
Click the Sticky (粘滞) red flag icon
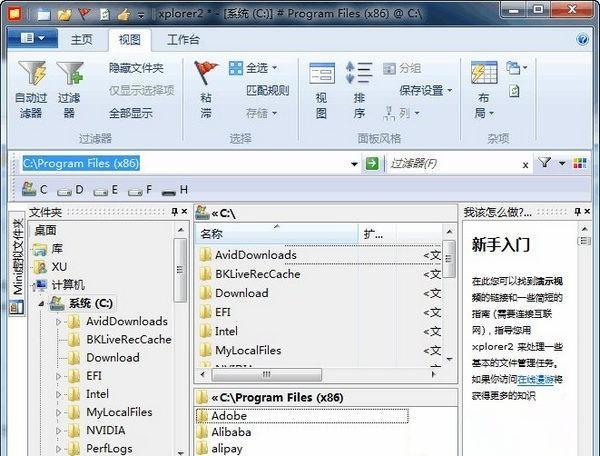pos(206,73)
